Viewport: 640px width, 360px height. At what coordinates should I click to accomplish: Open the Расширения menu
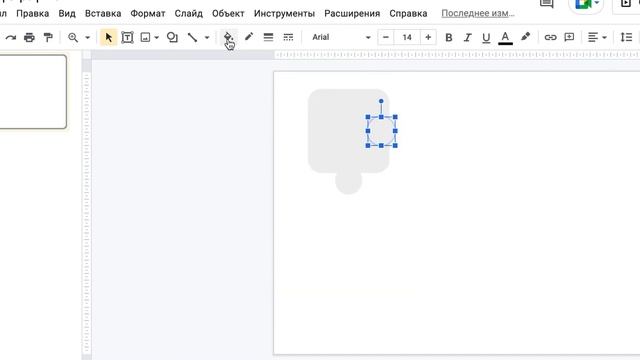pos(352,13)
